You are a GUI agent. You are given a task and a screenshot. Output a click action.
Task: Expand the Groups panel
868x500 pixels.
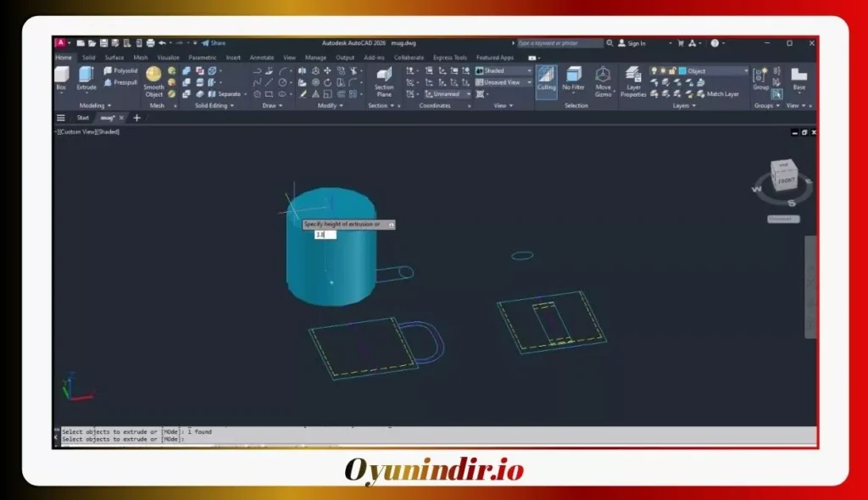pos(766,105)
